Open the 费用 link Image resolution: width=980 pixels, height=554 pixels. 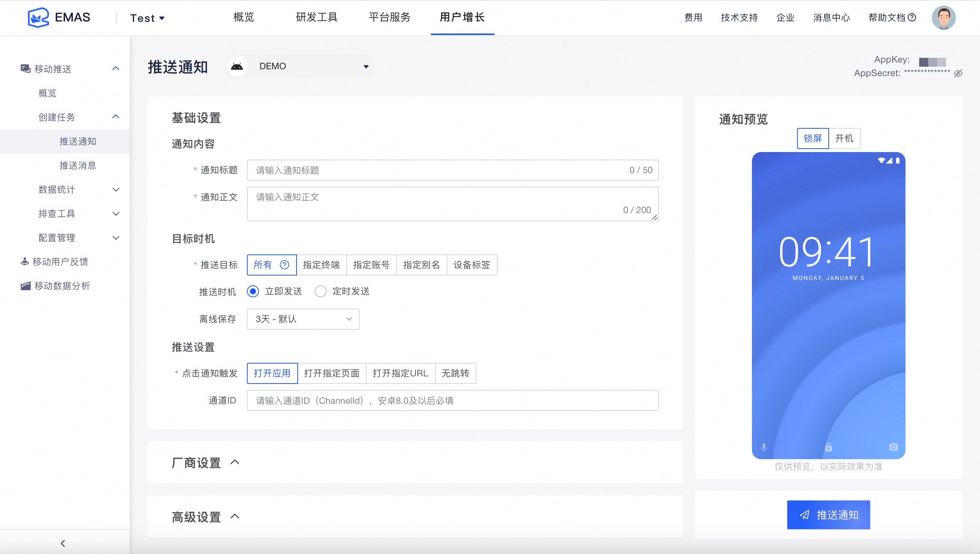click(694, 18)
